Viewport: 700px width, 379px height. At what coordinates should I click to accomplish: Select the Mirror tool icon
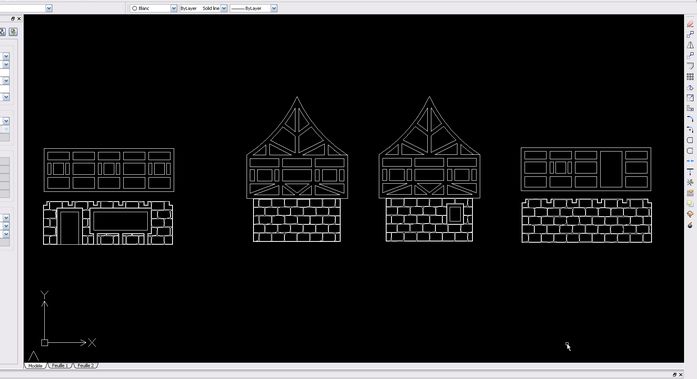[691, 45]
